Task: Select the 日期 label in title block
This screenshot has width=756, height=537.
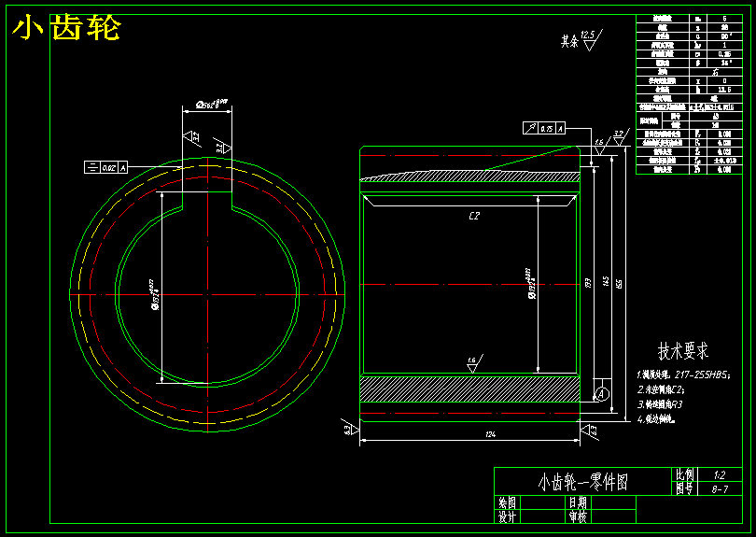Action: 578,502
